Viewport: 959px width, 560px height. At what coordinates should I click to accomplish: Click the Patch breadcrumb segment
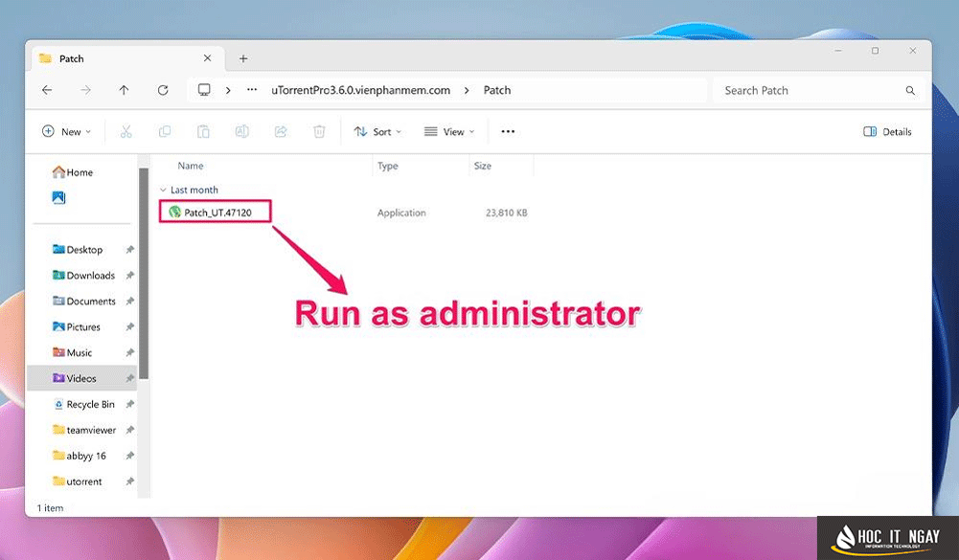(497, 90)
